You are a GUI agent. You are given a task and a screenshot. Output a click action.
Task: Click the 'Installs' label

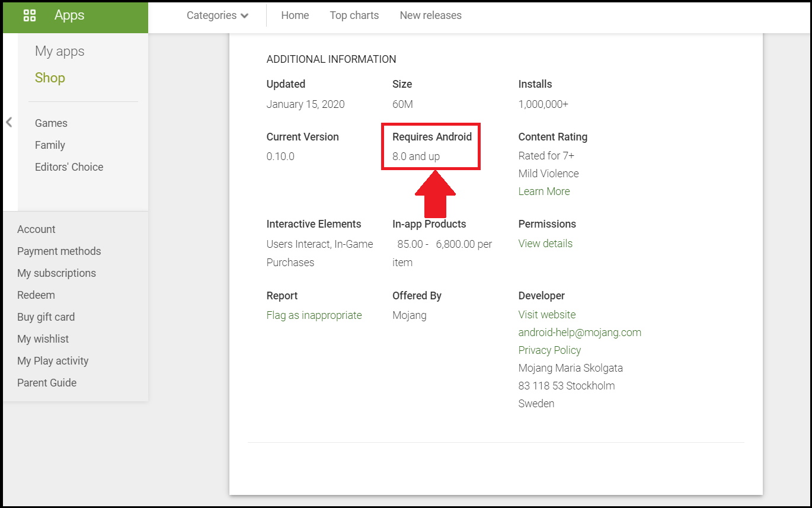(x=535, y=84)
